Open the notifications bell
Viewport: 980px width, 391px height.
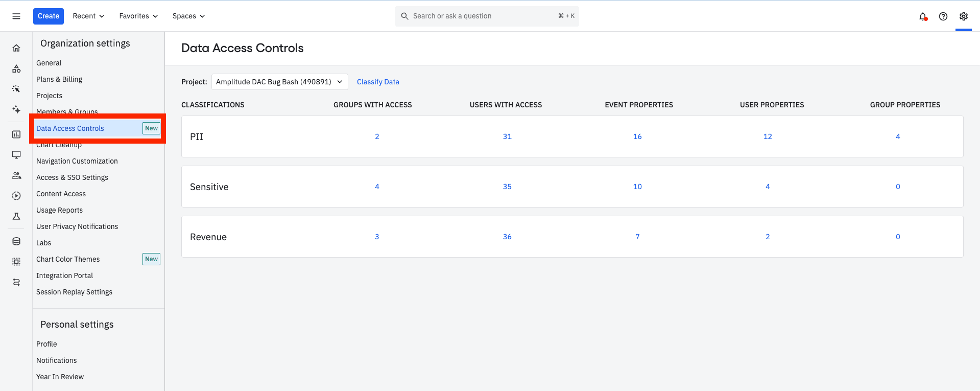tap(923, 16)
